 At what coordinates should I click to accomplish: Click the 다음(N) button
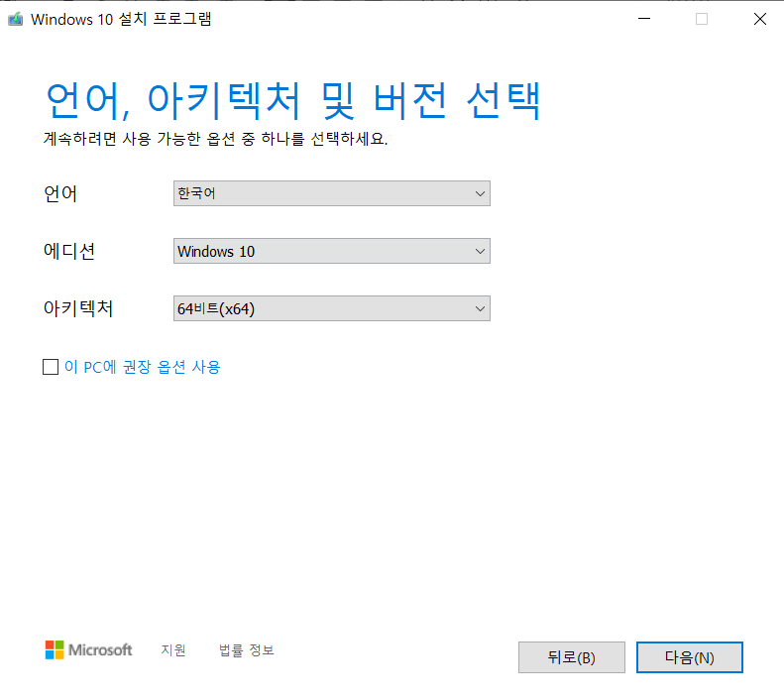(690, 657)
